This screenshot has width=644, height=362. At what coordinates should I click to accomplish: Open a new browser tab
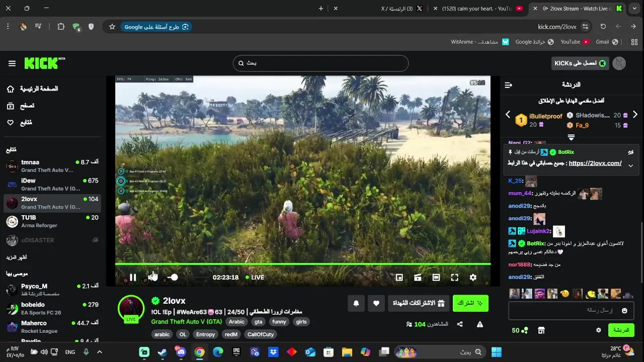(x=320, y=9)
